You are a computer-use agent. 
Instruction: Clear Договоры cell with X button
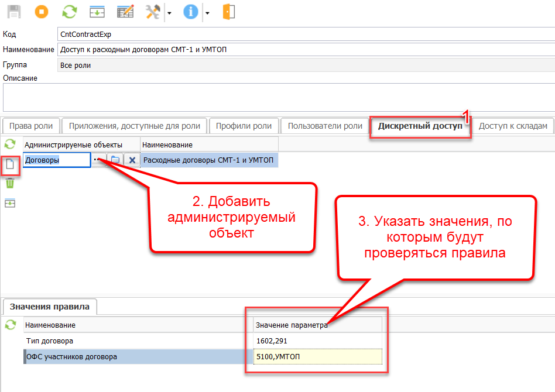tap(132, 160)
